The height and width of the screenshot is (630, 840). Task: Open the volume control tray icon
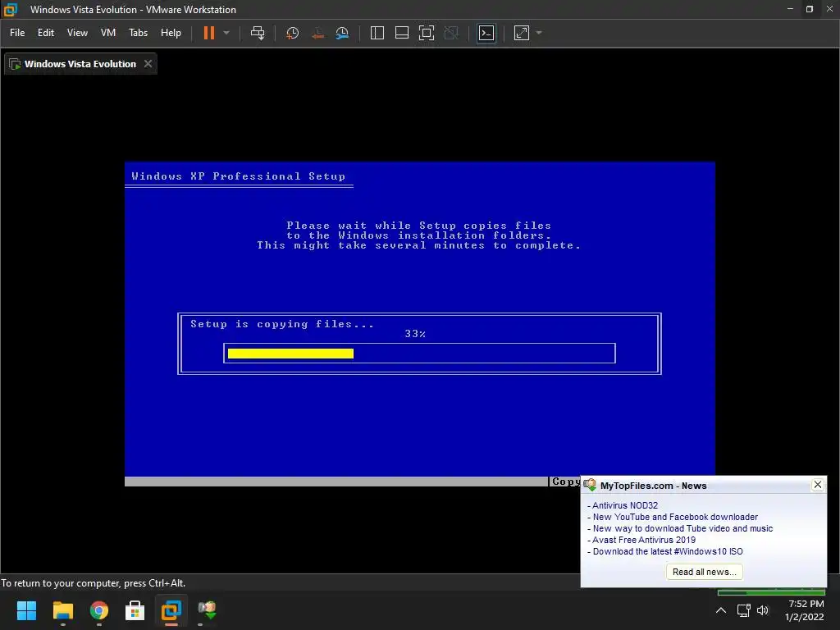(763, 610)
